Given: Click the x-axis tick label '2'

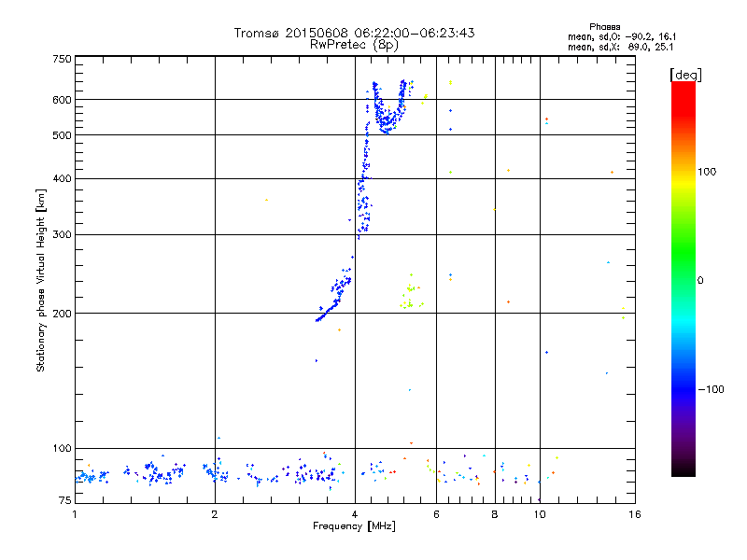Looking at the screenshot, I should coord(215,514).
